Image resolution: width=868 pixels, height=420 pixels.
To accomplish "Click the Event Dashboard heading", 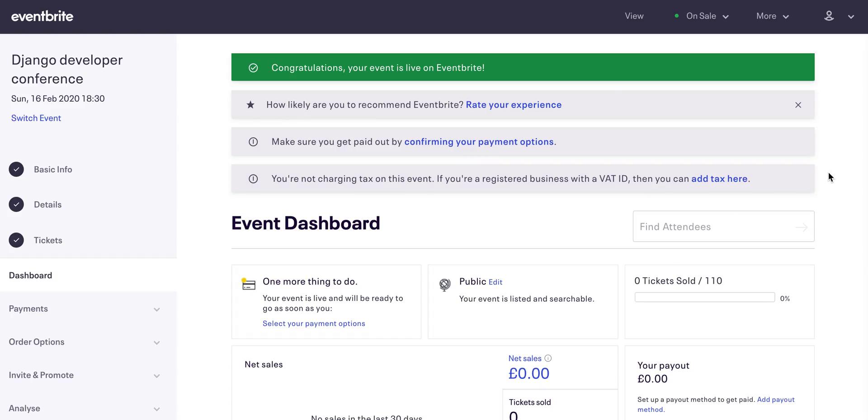I will 306,223.
